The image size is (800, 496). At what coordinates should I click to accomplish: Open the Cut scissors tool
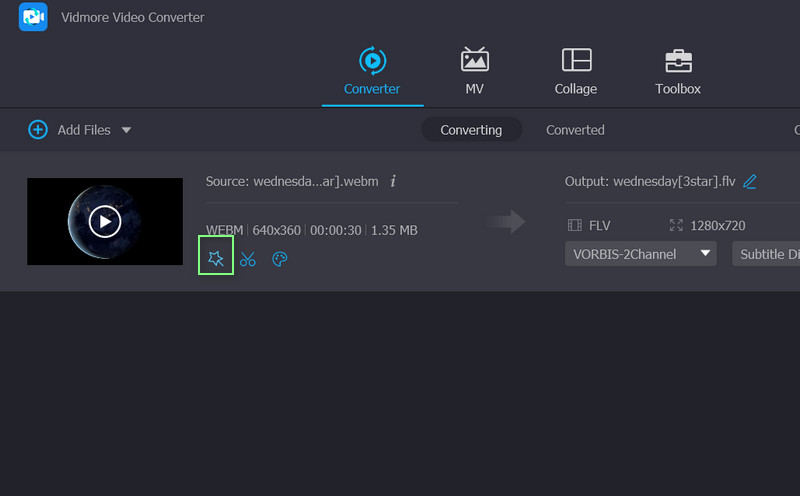coord(248,259)
